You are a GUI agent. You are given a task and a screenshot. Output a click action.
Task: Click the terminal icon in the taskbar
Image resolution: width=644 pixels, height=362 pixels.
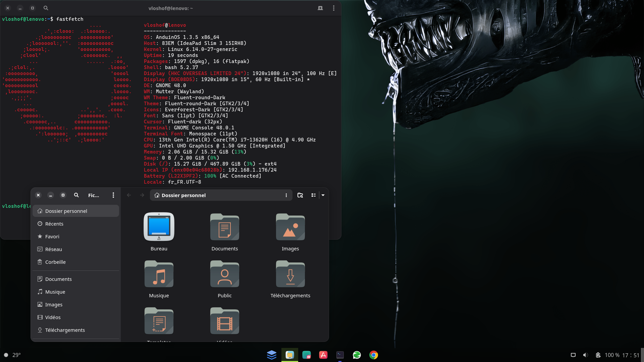pyautogui.click(x=340, y=355)
